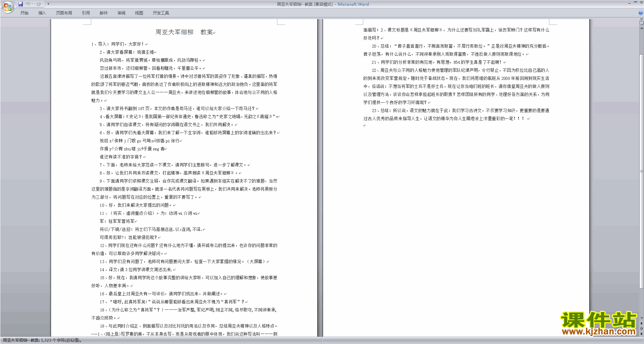Screen dimensions: 644x344
Task: Click the line 8、好，让我们共同来齐读课文
Action: pos(169,173)
